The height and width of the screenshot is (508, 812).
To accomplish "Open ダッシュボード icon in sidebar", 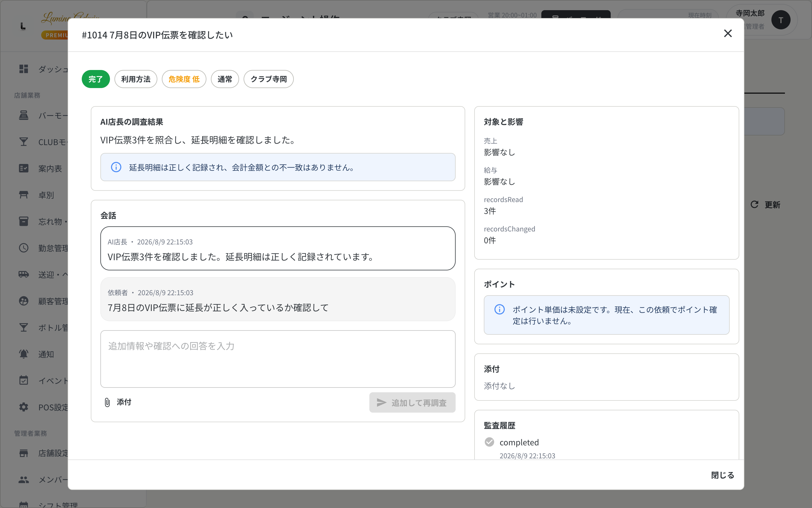I will (x=23, y=69).
